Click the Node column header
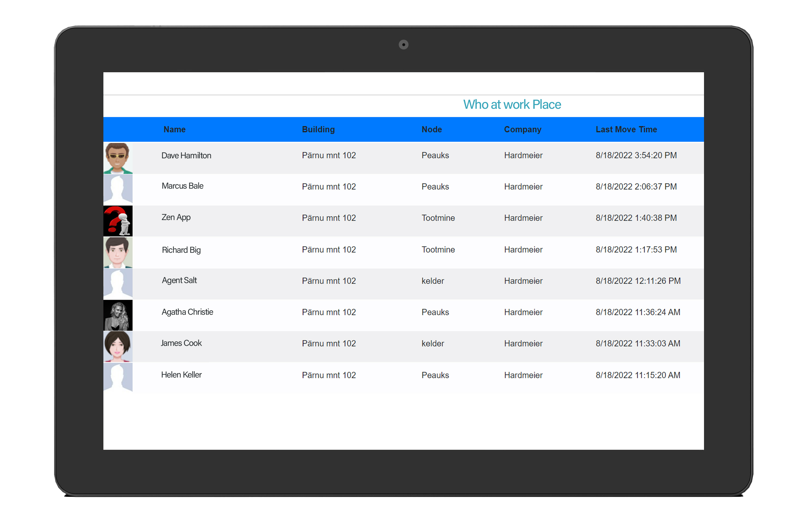 pos(431,129)
